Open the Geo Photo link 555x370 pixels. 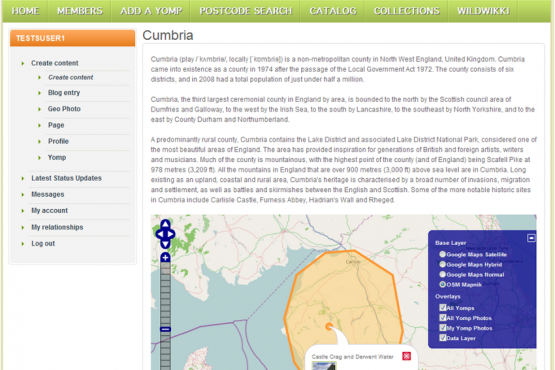(64, 109)
